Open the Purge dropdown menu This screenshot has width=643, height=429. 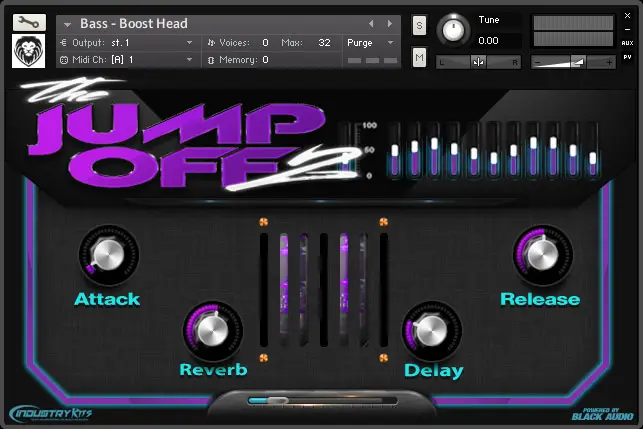tap(370, 43)
